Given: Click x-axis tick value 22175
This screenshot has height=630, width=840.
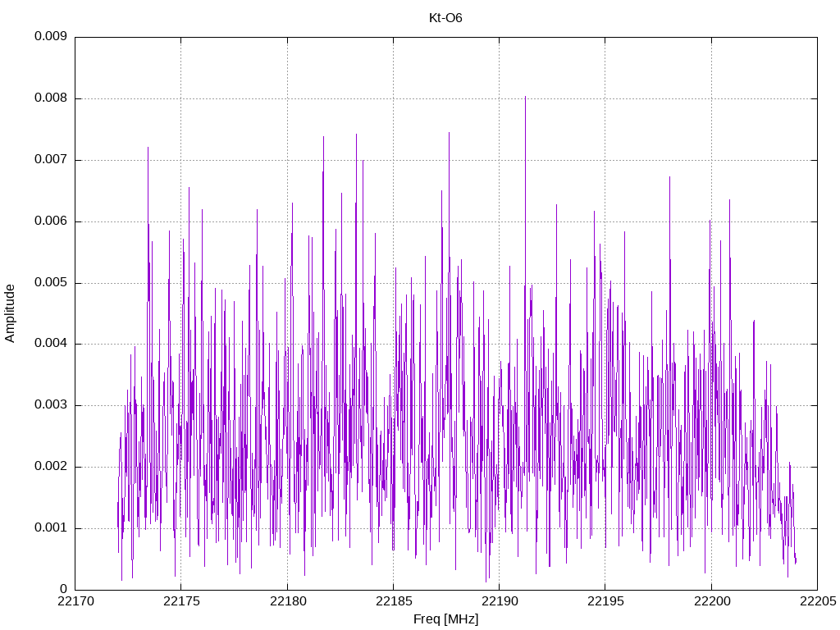Looking at the screenshot, I should [x=181, y=601].
